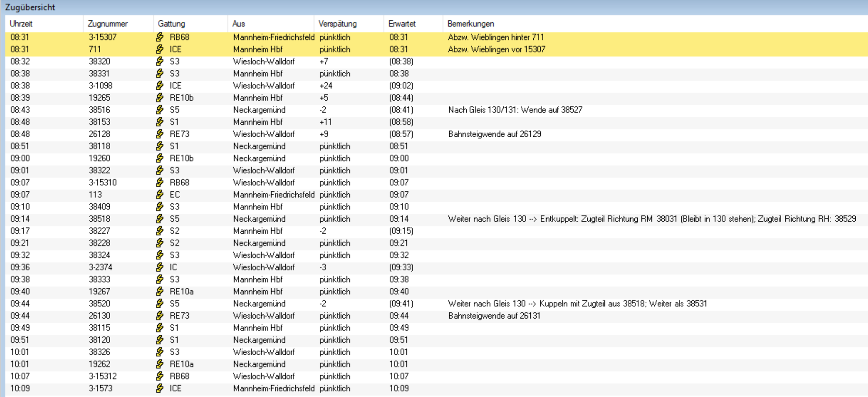Image resolution: width=868 pixels, height=397 pixels.
Task: Click the Erwartet column header
Action: 402,24
